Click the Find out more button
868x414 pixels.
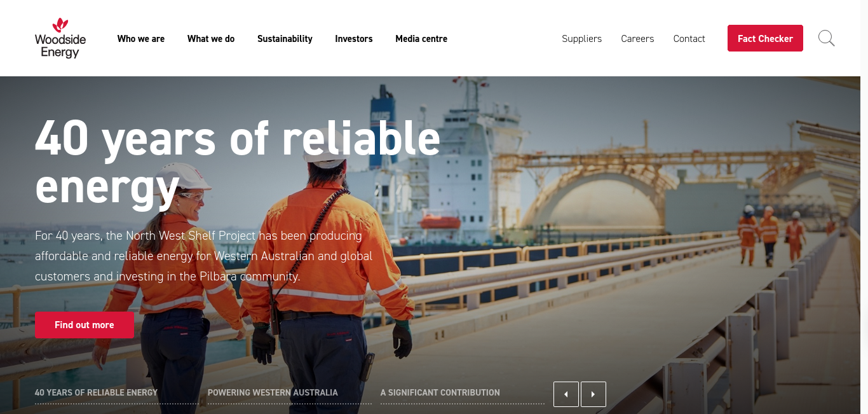[x=85, y=325]
